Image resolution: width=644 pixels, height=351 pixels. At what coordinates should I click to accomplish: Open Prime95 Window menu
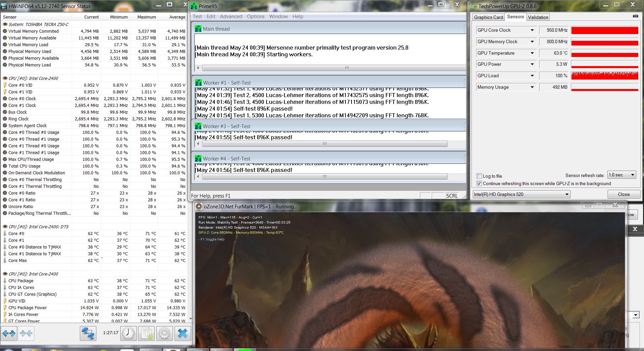pyautogui.click(x=278, y=17)
